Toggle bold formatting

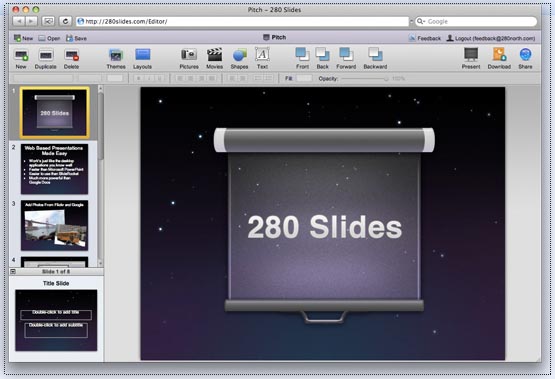pyautogui.click(x=139, y=78)
